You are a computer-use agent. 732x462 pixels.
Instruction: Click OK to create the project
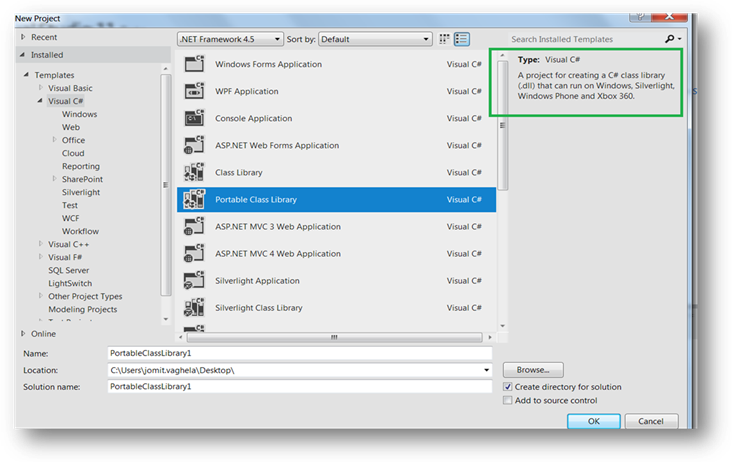594,421
